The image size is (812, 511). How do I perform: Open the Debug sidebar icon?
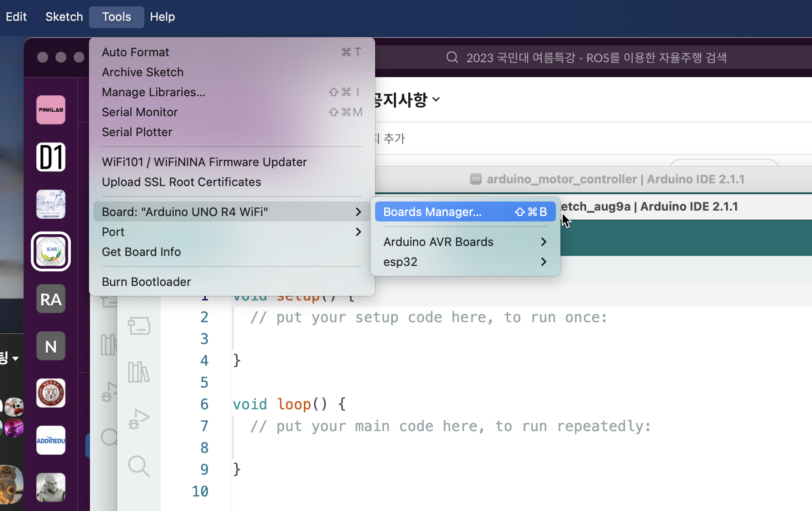click(x=139, y=419)
